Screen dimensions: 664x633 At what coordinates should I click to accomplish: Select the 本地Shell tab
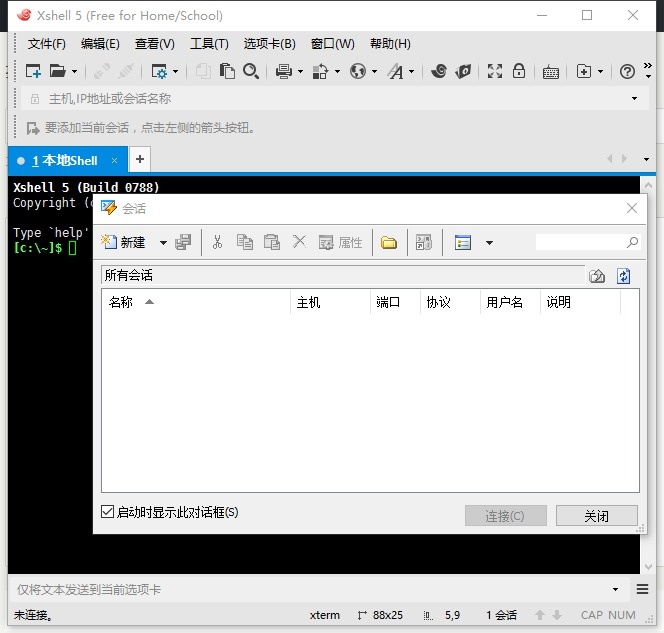(x=68, y=160)
